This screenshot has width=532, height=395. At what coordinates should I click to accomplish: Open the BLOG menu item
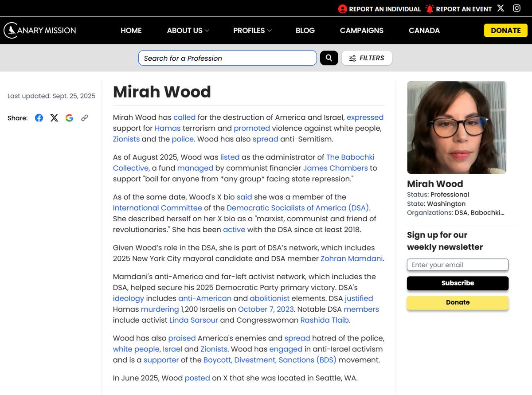click(x=305, y=31)
